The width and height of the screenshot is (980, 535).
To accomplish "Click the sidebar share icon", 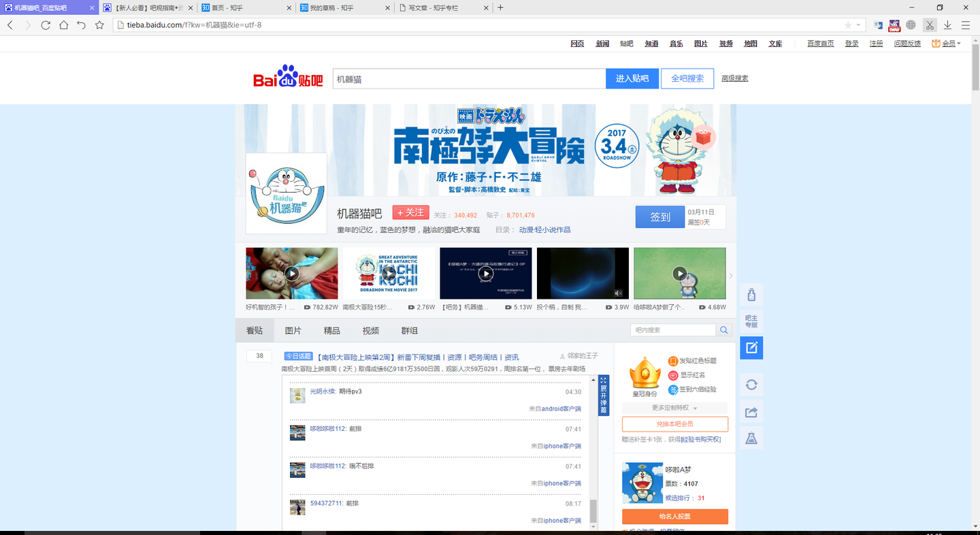I will 751,411.
